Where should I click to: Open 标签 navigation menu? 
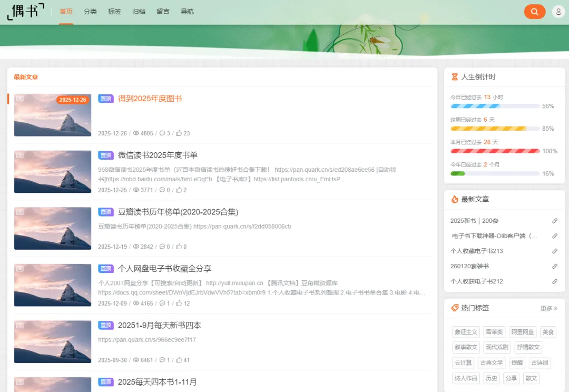coord(115,12)
